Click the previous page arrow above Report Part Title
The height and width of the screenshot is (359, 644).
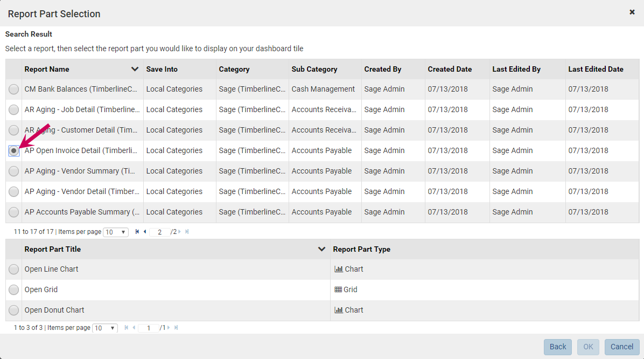[x=144, y=232]
